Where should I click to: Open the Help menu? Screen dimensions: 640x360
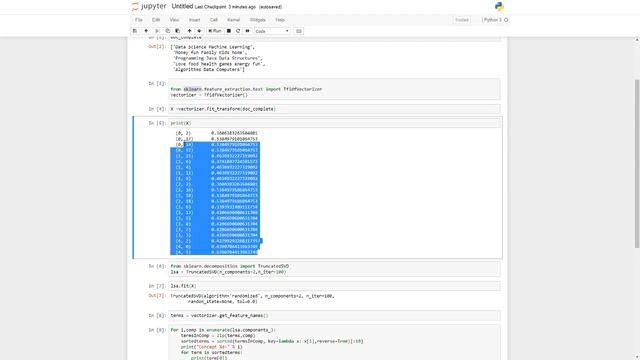coord(280,20)
